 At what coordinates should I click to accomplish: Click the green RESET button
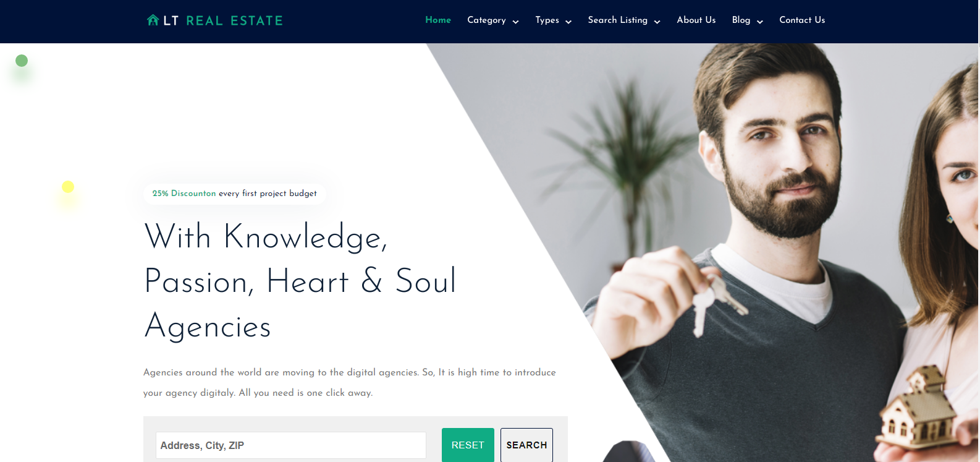point(468,445)
